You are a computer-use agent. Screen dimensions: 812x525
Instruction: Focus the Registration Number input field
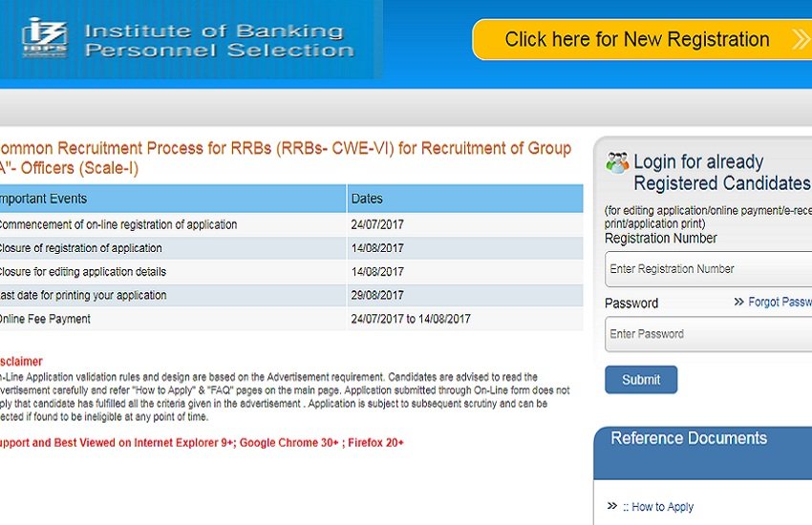pos(709,269)
